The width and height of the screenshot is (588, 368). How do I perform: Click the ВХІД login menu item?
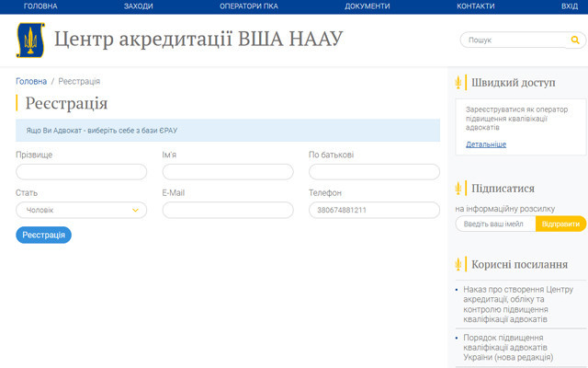pyautogui.click(x=570, y=6)
